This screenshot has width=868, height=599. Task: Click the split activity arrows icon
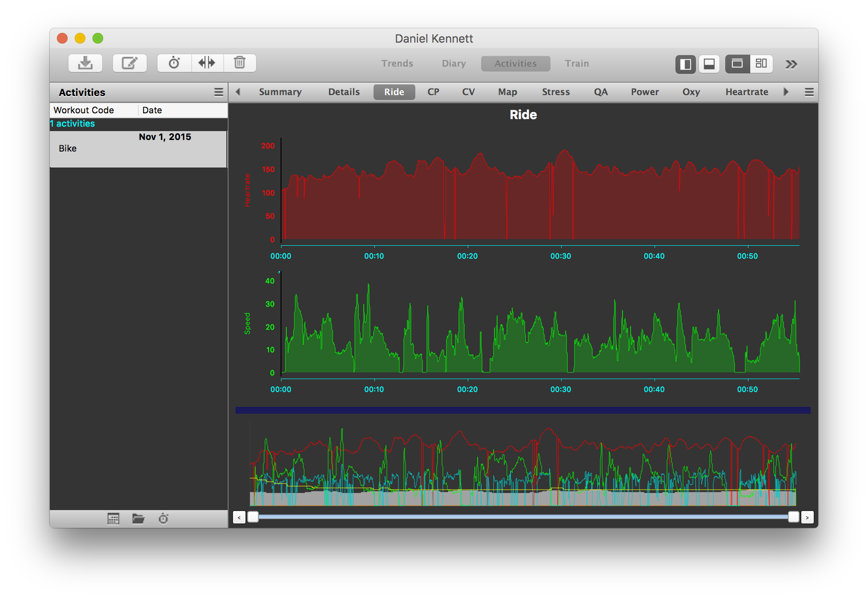pos(207,63)
